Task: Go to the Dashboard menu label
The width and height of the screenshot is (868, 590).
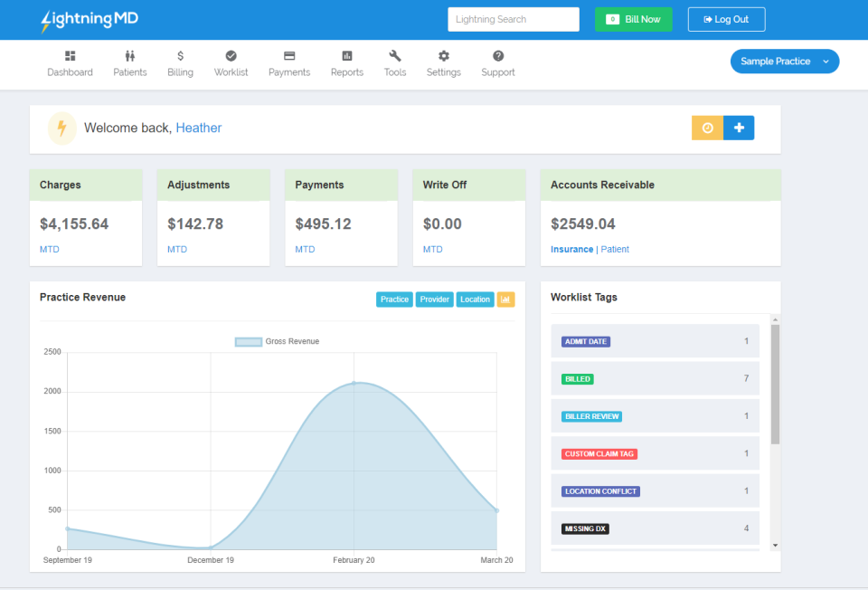Action: pos(70,72)
